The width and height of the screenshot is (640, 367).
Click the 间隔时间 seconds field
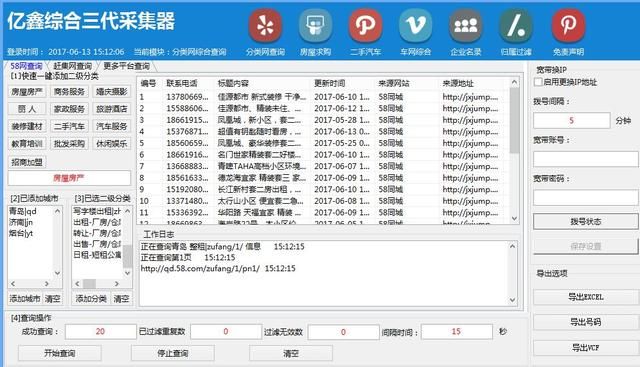click(456, 331)
